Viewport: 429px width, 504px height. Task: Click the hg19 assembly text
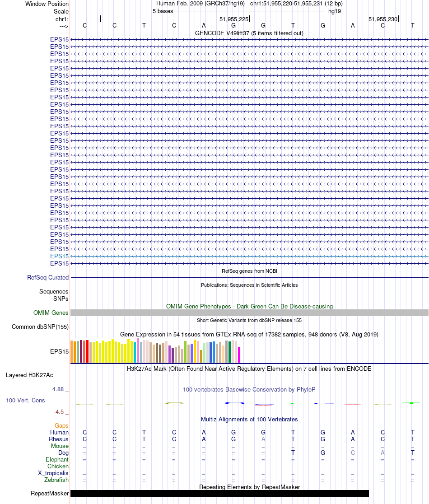point(335,11)
